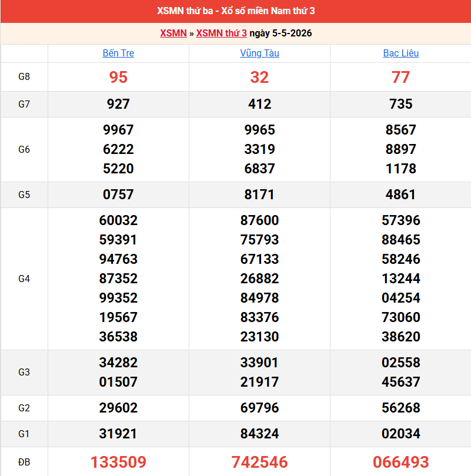The width and height of the screenshot is (471, 476).
Task: Select the G3 row label
Action: pyautogui.click(x=24, y=372)
